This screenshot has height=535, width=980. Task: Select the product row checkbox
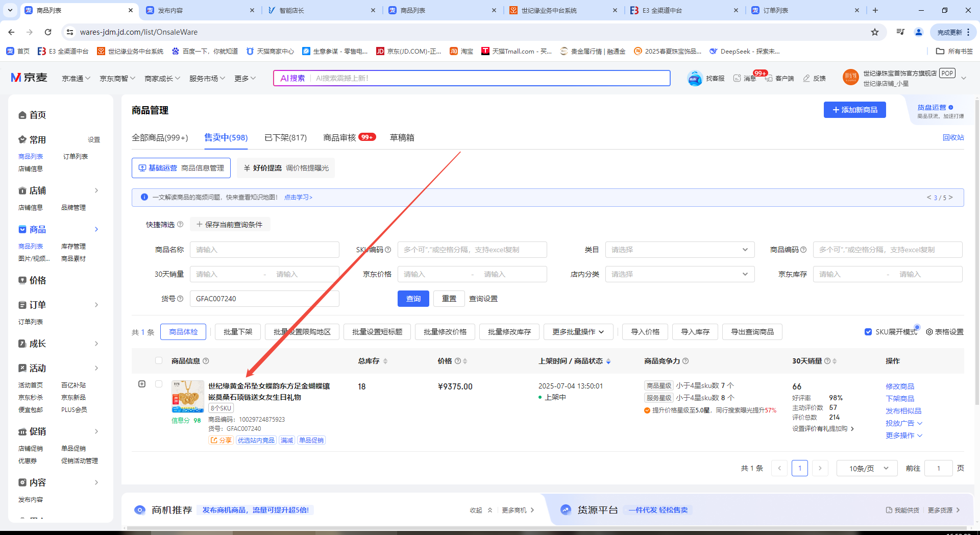pyautogui.click(x=159, y=384)
